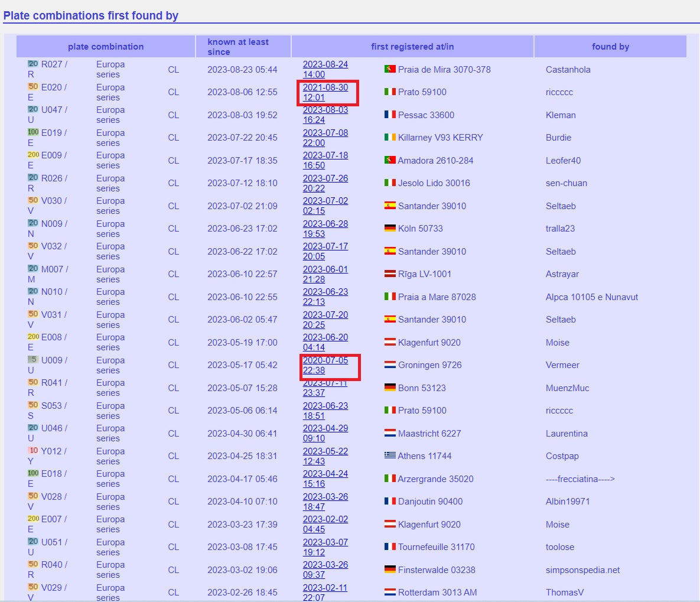
Task: Click the Latvian flag beside Rīga LV-1001
Action: coord(390,274)
